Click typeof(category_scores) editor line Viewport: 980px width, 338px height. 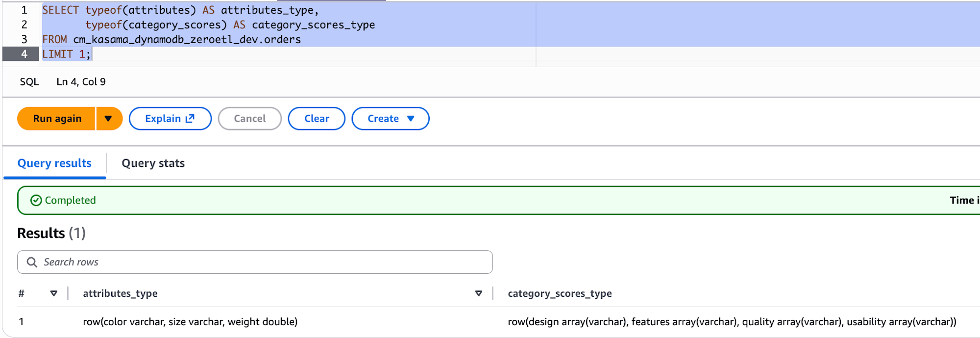[x=230, y=25]
